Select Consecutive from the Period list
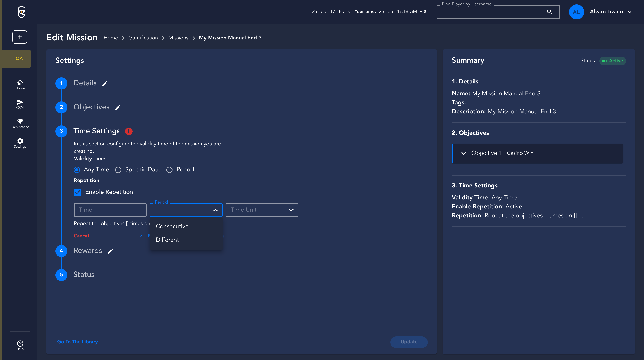This screenshot has width=644, height=360. (172, 226)
